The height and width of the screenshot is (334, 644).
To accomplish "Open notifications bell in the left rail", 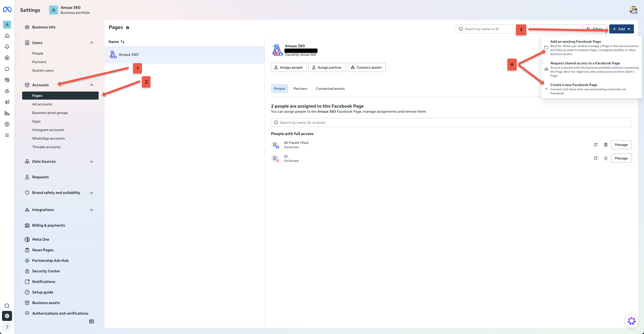I will click(x=7, y=47).
